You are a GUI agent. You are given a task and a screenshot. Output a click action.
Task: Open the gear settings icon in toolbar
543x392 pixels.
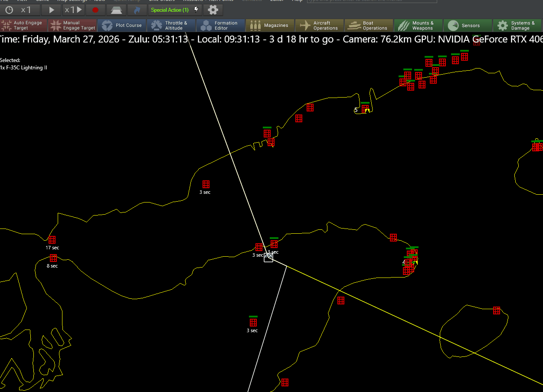(x=213, y=10)
